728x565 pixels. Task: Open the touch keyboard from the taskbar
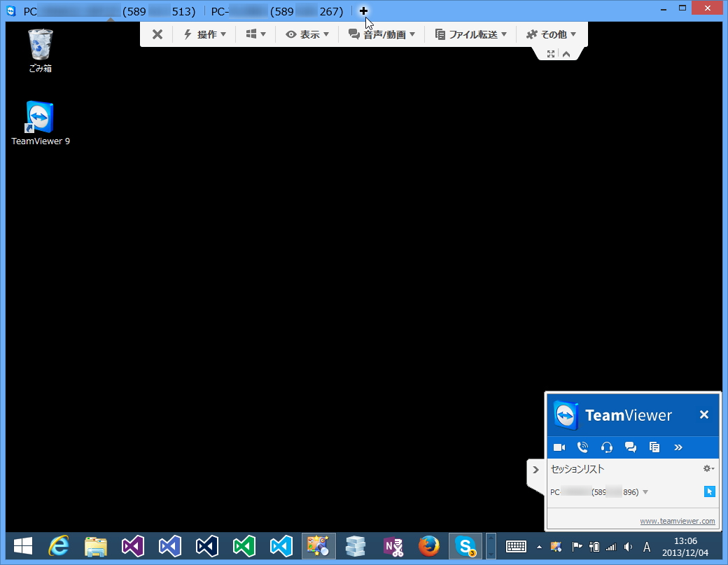(516, 547)
